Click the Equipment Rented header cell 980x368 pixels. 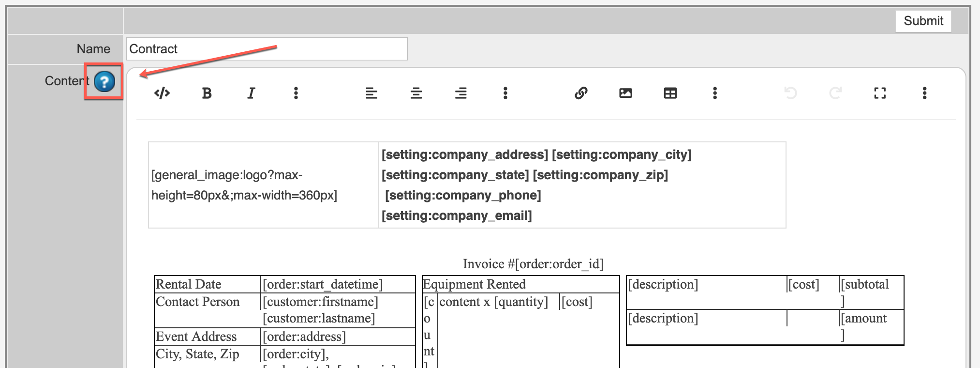click(520, 284)
